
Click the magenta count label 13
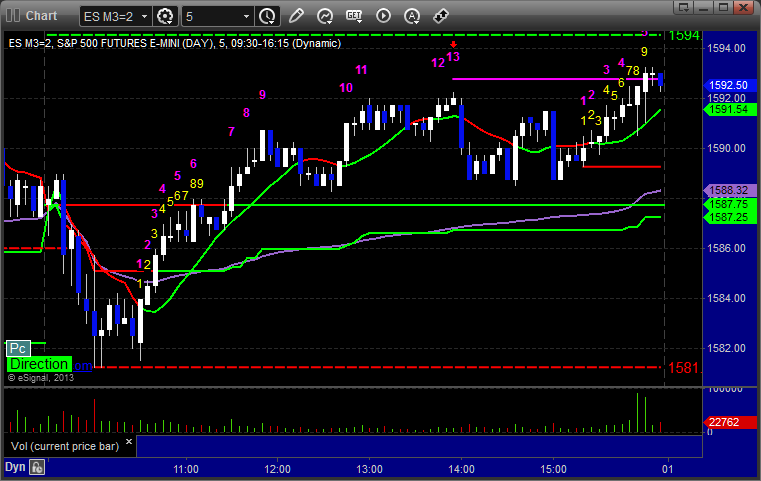(x=453, y=57)
